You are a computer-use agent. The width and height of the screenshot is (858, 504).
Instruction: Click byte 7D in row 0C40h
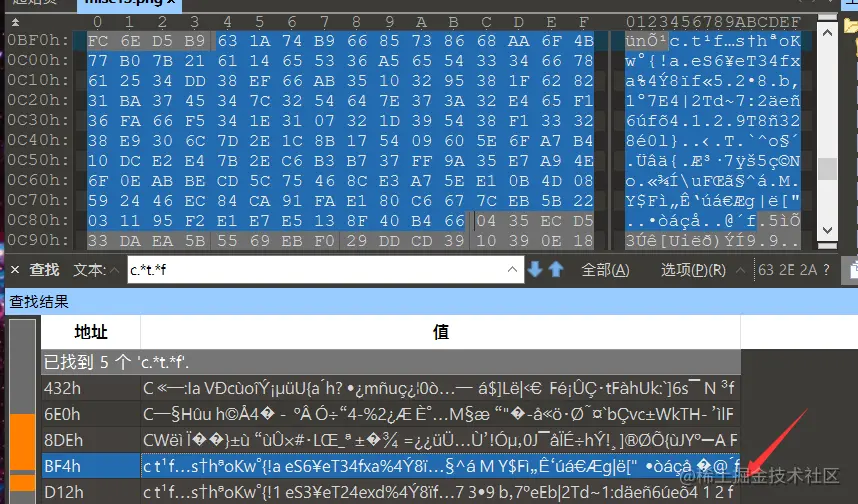coord(227,141)
